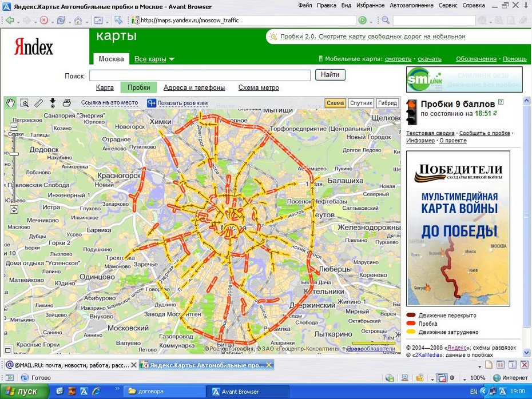Viewport: 532px width, 399px height.
Task: Click the yellow Движение затруднено legend swatch
Action: [411, 332]
